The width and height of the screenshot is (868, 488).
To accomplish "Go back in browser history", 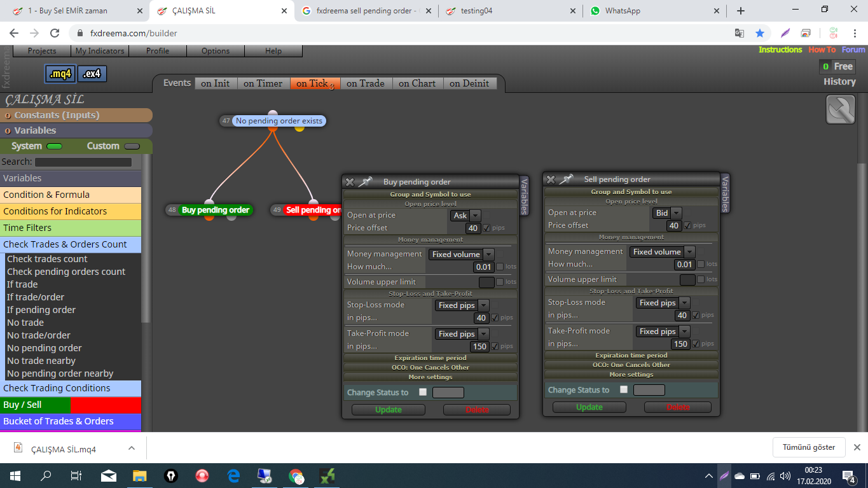I will [14, 33].
